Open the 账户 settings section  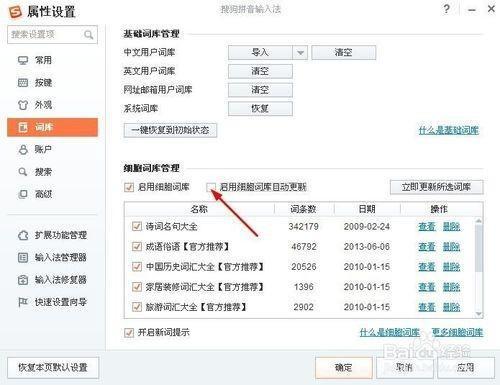43,149
